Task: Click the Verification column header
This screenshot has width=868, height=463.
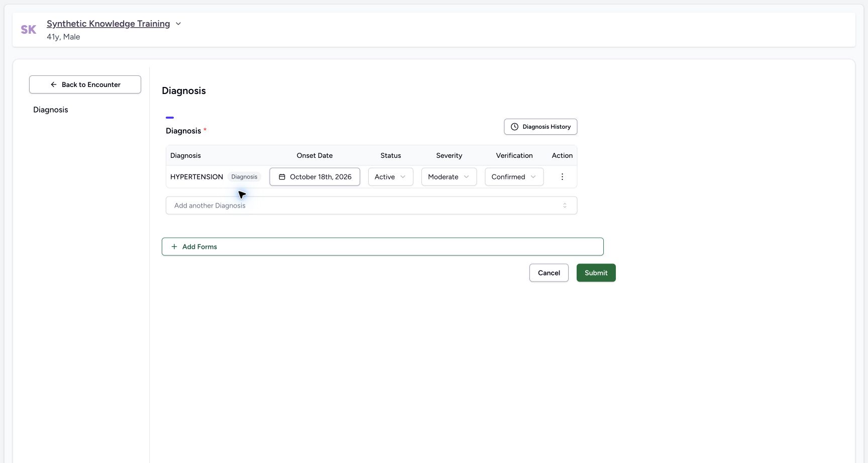Action: click(514, 156)
